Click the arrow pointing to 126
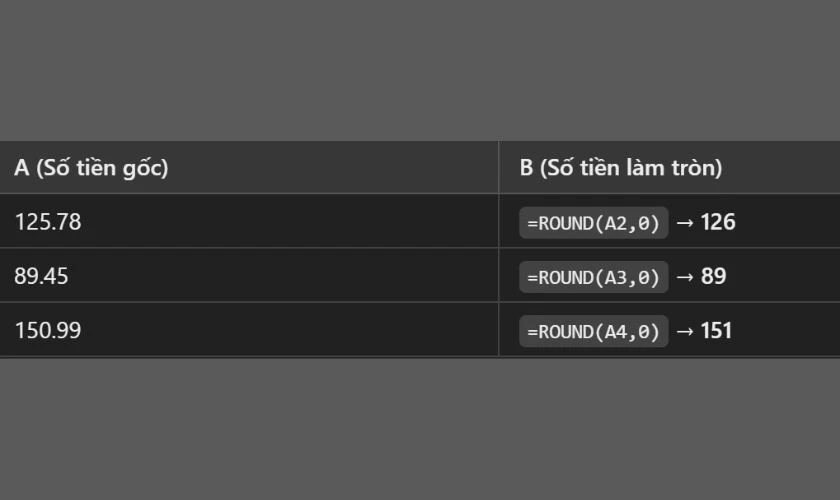Screen dimensions: 840x500 coord(685,222)
